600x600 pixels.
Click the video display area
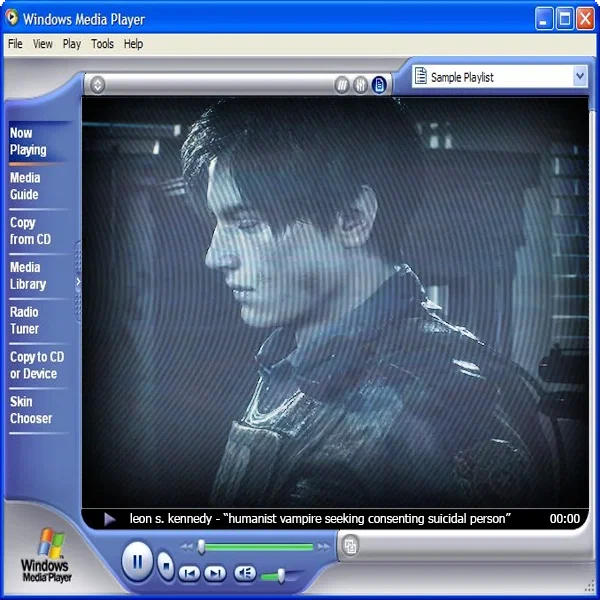335,302
